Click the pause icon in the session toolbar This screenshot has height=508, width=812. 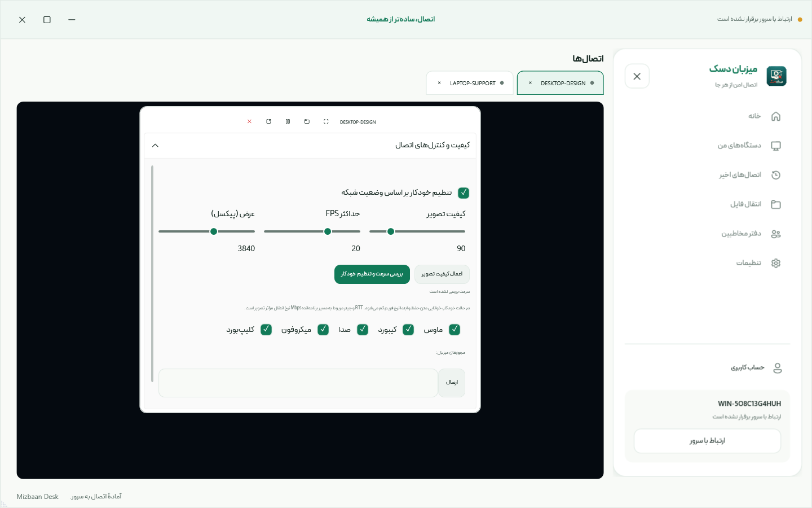pyautogui.click(x=288, y=121)
